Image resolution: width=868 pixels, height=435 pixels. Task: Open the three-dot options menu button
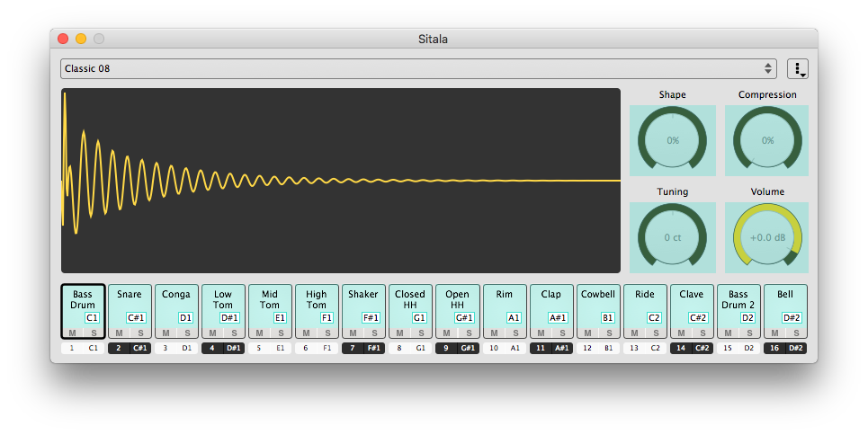[x=797, y=69]
